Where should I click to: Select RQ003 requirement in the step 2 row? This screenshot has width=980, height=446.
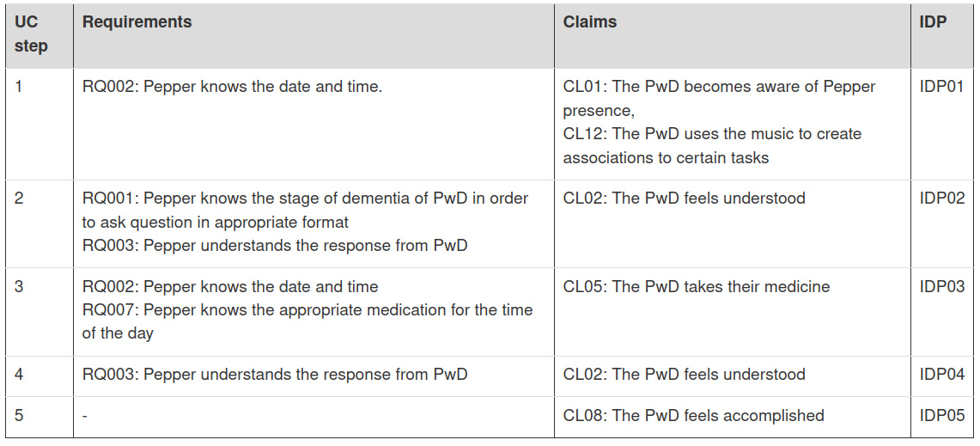(275, 246)
